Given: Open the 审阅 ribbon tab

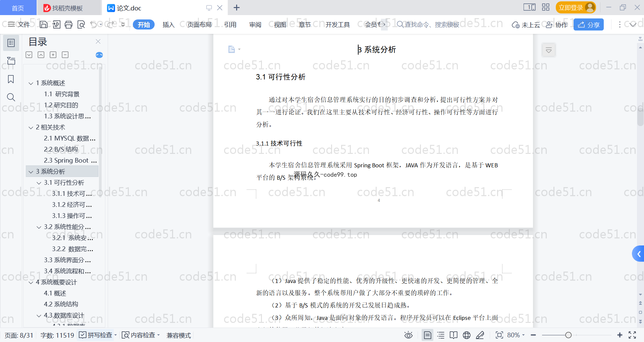Looking at the screenshot, I should coord(255,24).
